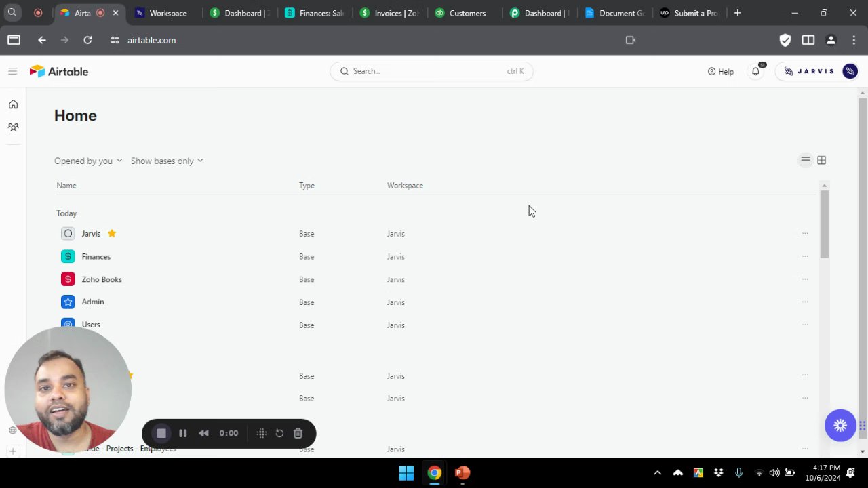Open the Users base icon

pyautogui.click(x=68, y=324)
